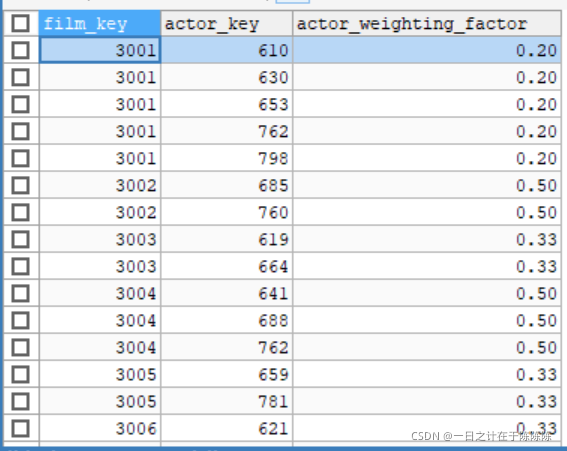Select actor_key cell 630
Image resolution: width=567 pixels, height=451 pixels.
tap(227, 77)
